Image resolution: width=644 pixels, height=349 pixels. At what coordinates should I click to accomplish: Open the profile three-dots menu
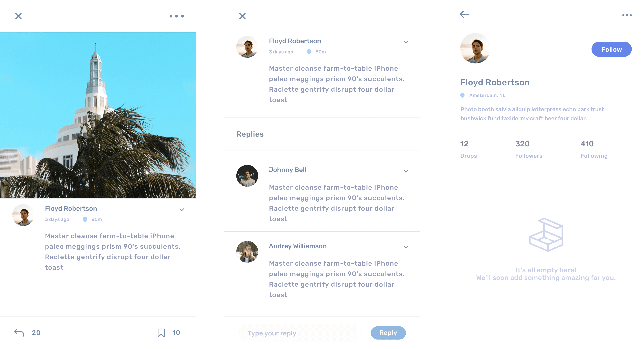pyautogui.click(x=627, y=15)
